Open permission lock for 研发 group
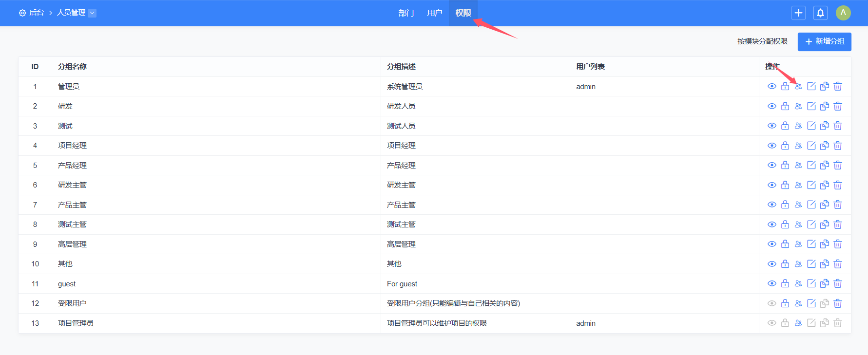 tap(785, 106)
